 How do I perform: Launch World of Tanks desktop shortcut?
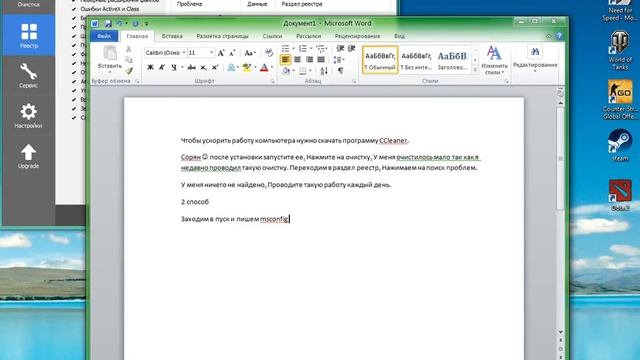click(x=620, y=51)
